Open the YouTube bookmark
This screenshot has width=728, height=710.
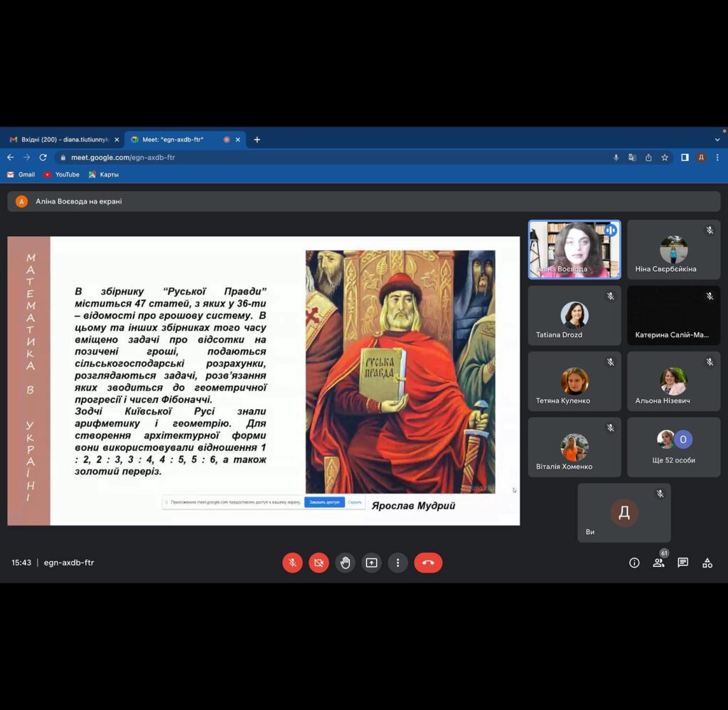point(61,174)
